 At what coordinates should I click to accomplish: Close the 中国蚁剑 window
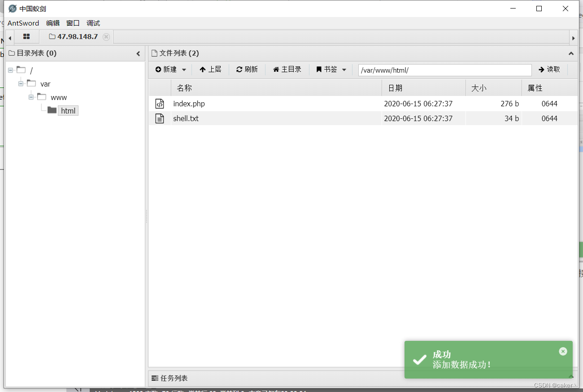click(566, 9)
